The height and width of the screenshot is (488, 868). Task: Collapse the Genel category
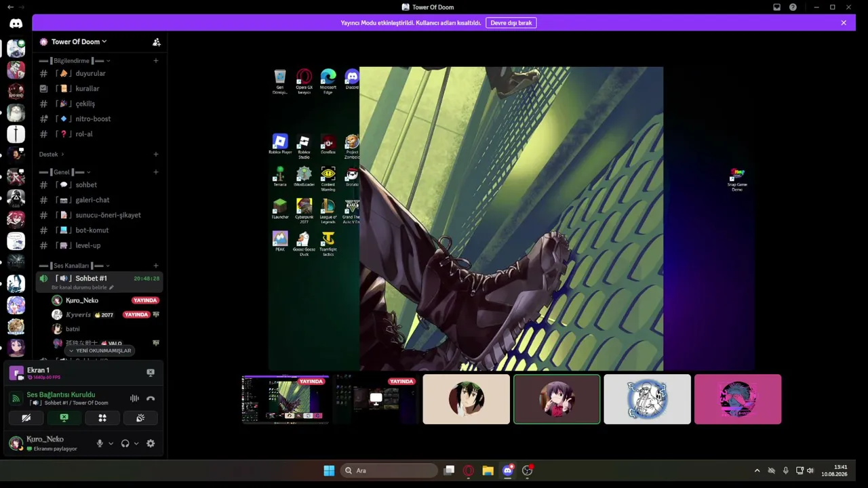[x=65, y=172]
